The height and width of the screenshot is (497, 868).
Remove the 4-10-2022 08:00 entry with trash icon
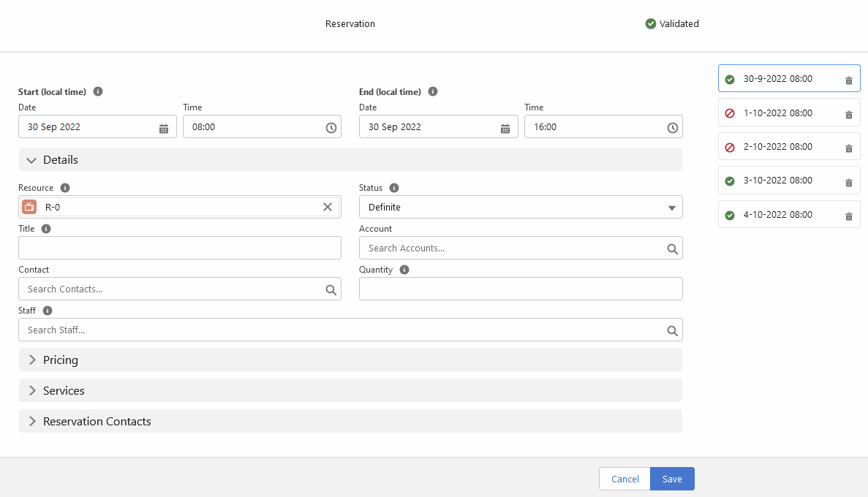point(848,216)
